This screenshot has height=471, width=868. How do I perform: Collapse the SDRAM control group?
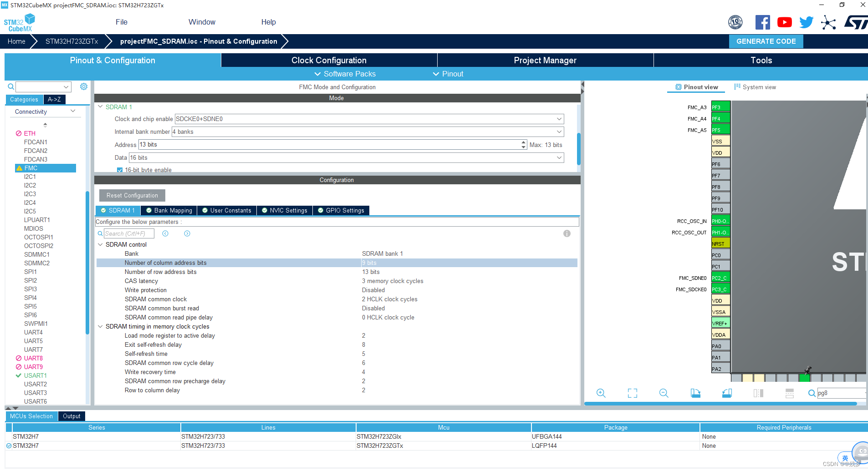pos(100,244)
